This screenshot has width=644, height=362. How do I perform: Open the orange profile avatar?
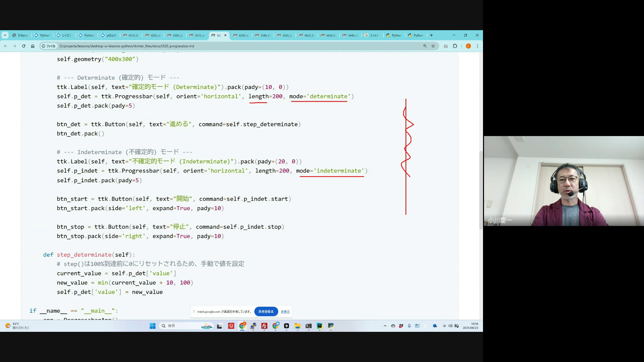[x=468, y=46]
